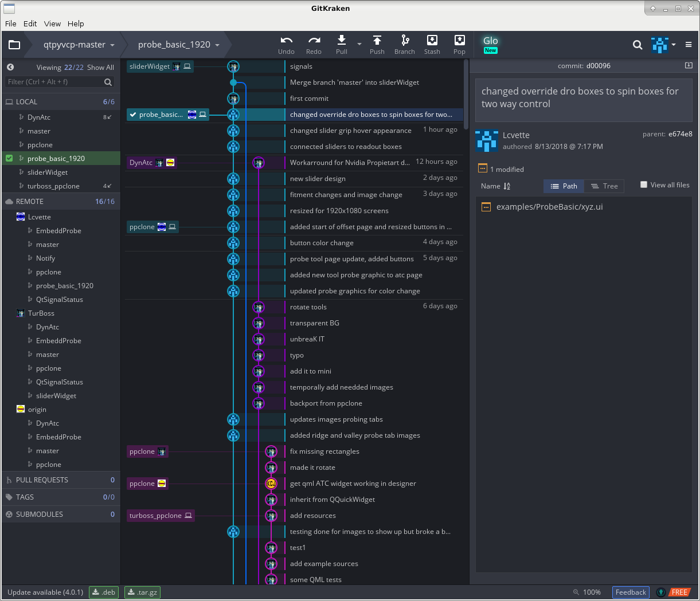Click the TurBoss remote avatar icon
This screenshot has width=700, height=601.
click(21, 313)
